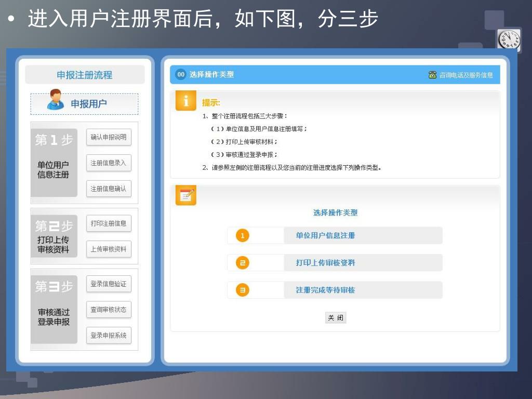Click the 申报用户 label
Viewport: 532px width, 399px height.
88,103
